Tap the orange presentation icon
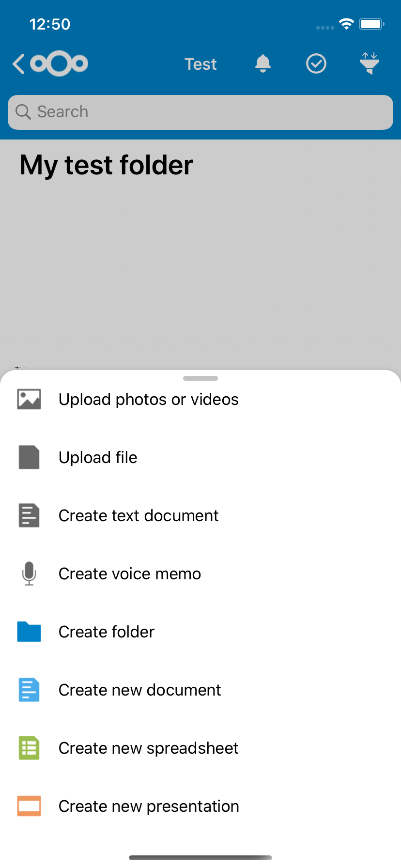 pos(29,806)
